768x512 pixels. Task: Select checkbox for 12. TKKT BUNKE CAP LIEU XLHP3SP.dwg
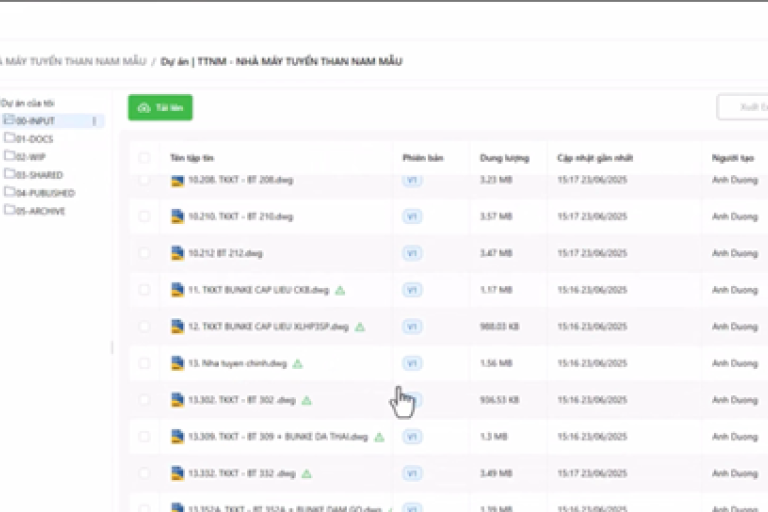click(144, 326)
